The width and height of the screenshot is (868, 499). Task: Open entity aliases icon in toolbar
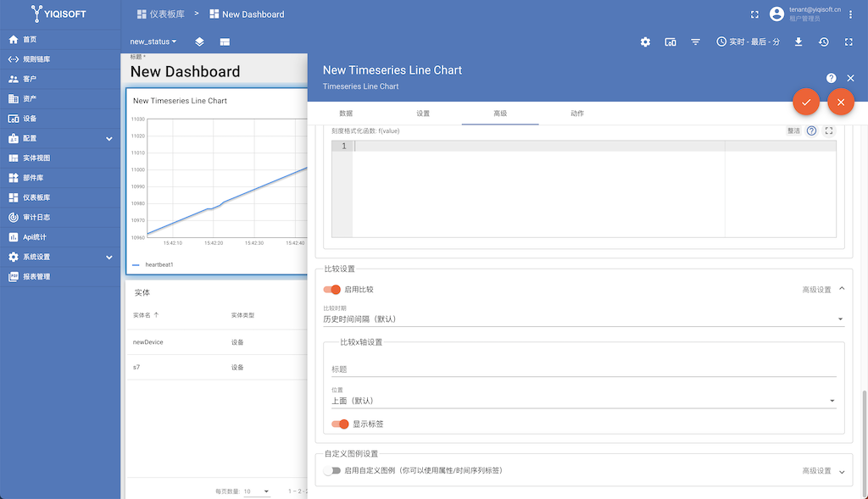(670, 42)
